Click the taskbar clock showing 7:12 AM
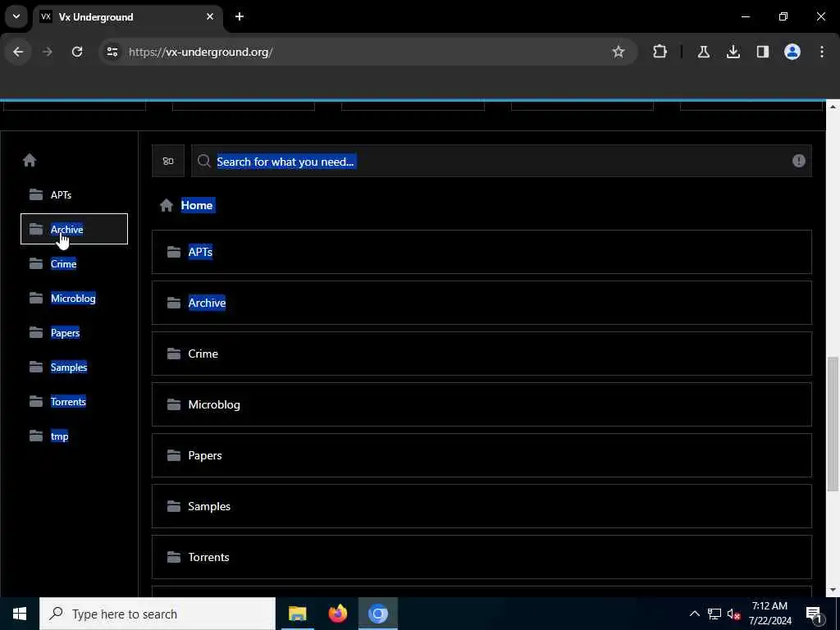The height and width of the screenshot is (630, 840). click(769, 614)
